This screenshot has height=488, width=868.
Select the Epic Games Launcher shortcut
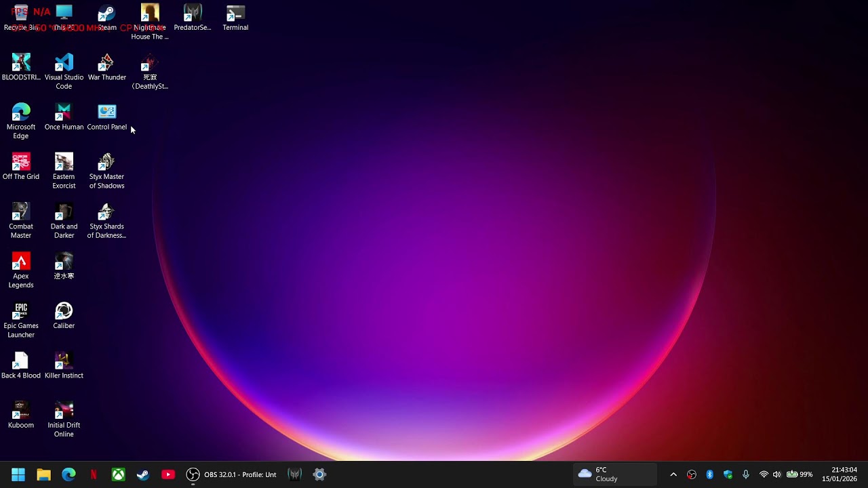(x=21, y=320)
